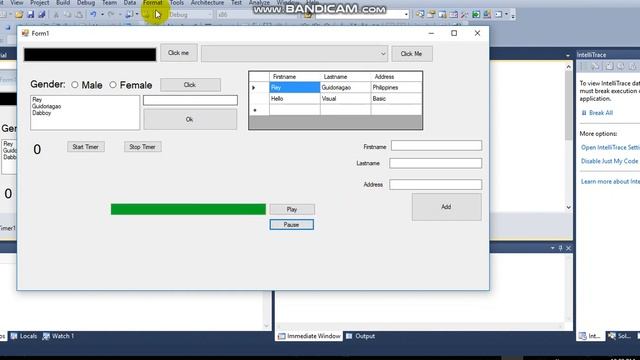Click the Ok button in Form1
The image size is (640, 360).
click(190, 119)
